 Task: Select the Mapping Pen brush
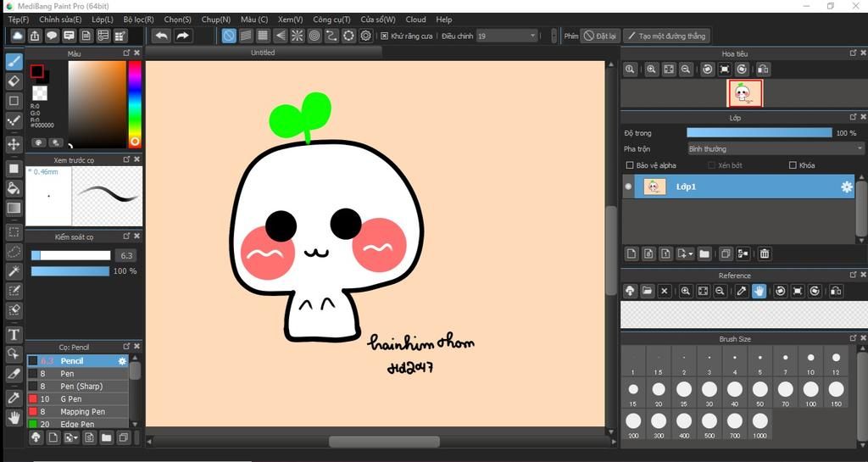[x=77, y=412]
